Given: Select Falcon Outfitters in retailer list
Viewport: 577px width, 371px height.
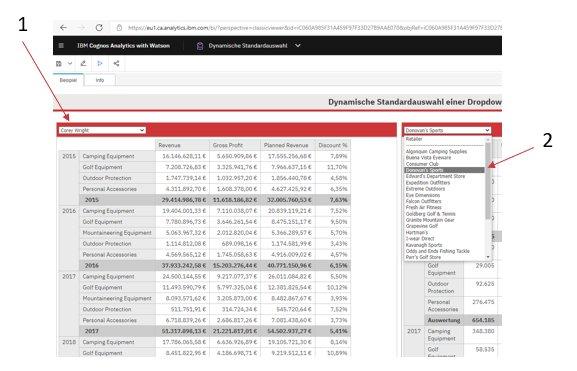Looking at the screenshot, I should 423,201.
